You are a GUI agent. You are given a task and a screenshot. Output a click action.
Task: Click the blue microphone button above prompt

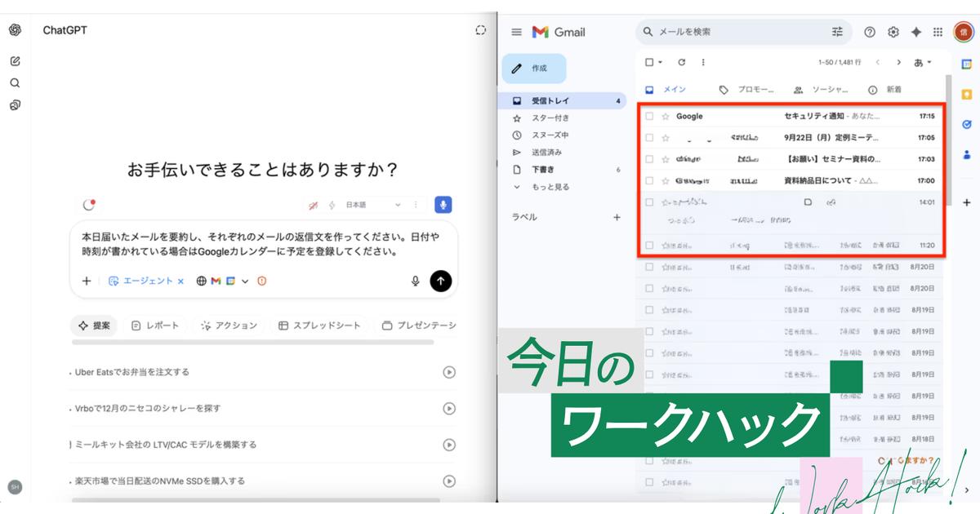tap(443, 205)
